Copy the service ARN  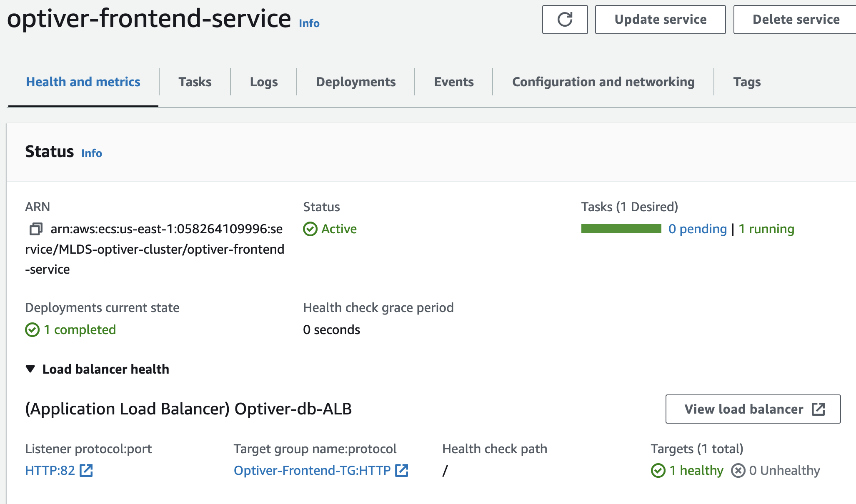click(36, 229)
